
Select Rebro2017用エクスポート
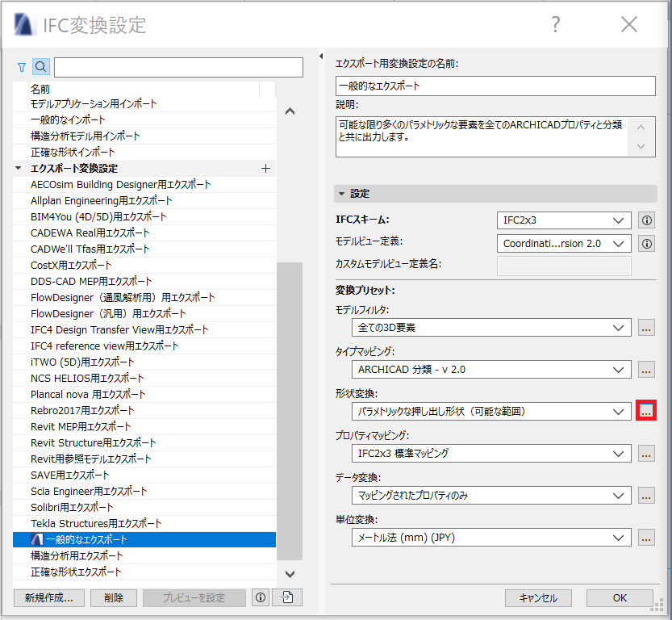(144, 411)
